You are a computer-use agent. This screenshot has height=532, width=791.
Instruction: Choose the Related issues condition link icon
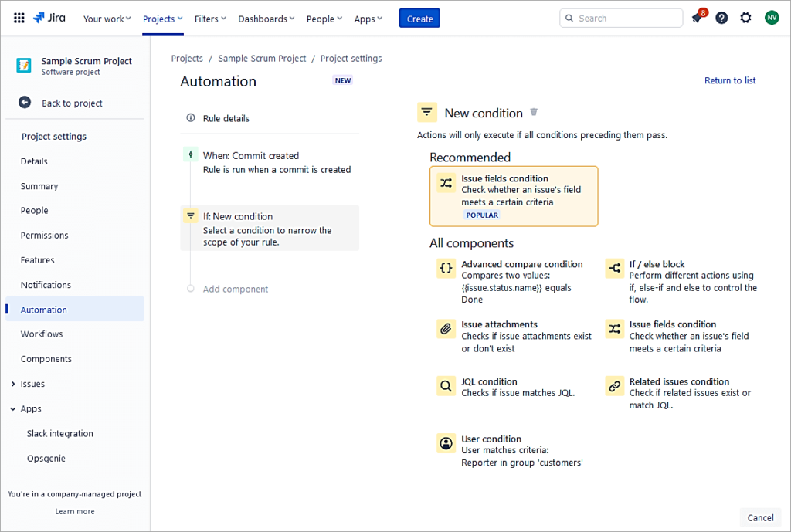pos(614,386)
